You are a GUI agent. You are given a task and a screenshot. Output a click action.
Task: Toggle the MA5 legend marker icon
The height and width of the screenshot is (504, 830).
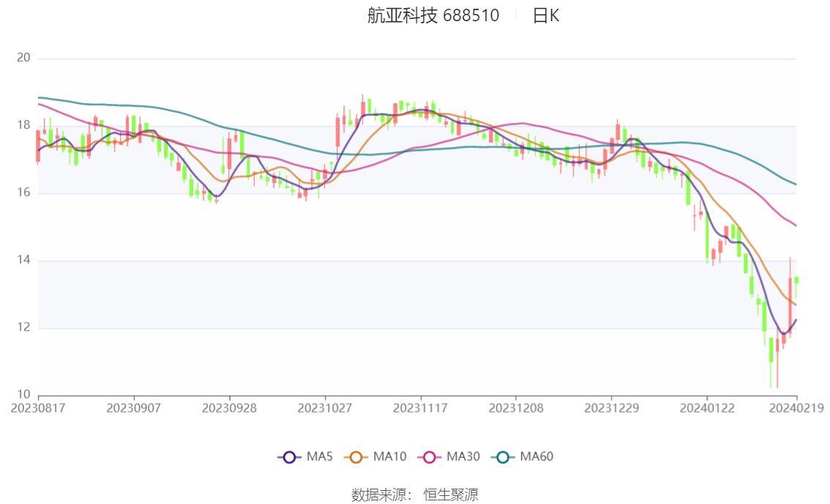coord(289,457)
